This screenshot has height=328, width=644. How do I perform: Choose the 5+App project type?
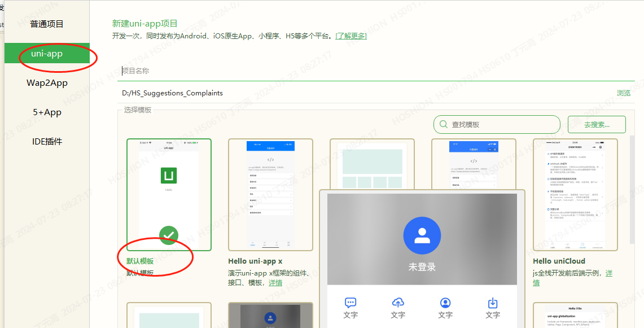47,112
